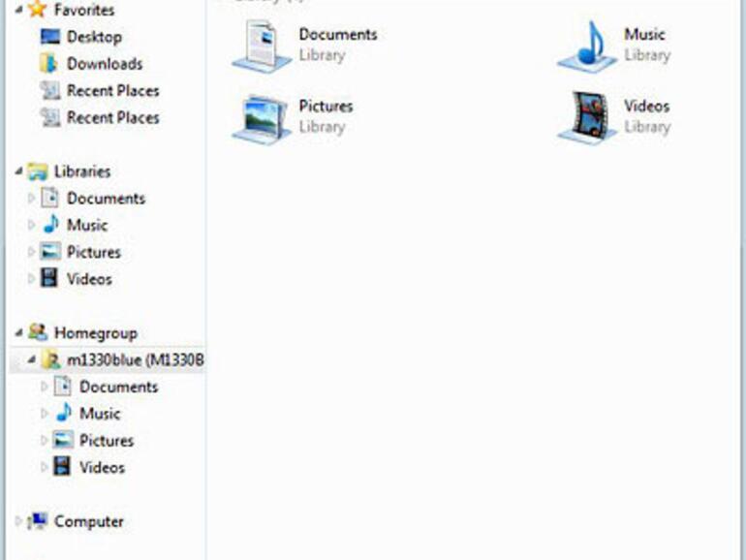Select second Recent Places text entry
Screen dimensions: 746x560
[x=112, y=117]
